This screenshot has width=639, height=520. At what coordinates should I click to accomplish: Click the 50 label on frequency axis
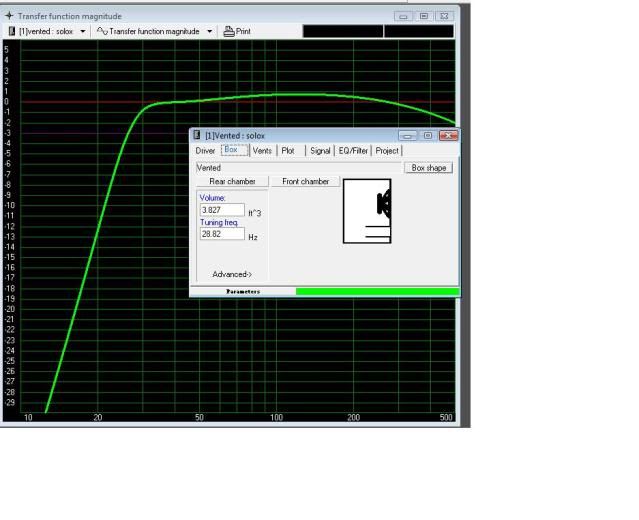199,417
